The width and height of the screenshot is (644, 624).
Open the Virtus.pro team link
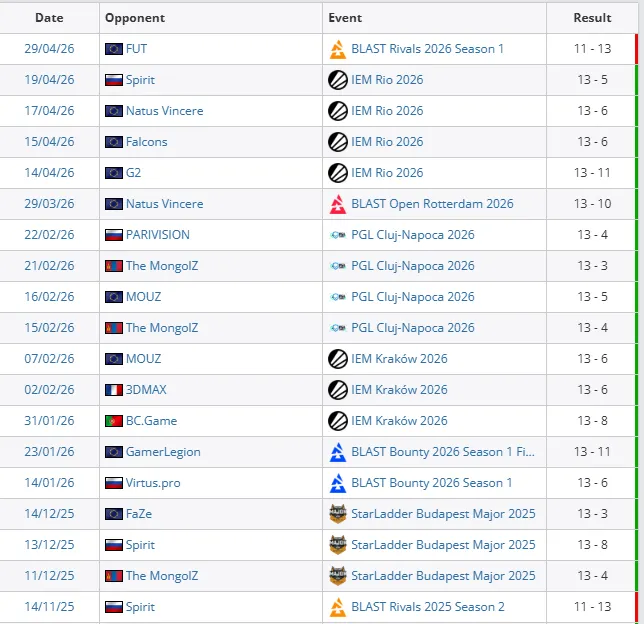[x=153, y=483]
